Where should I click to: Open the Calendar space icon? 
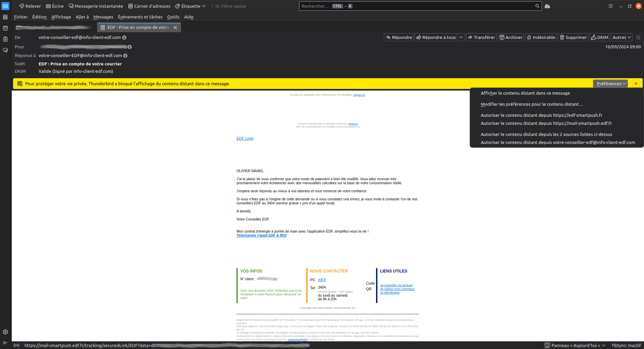click(x=5, y=28)
